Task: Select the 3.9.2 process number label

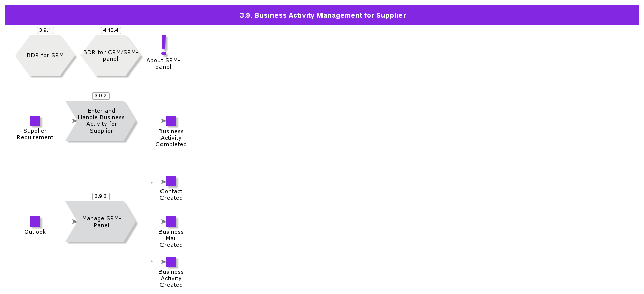Action: pyautogui.click(x=101, y=96)
